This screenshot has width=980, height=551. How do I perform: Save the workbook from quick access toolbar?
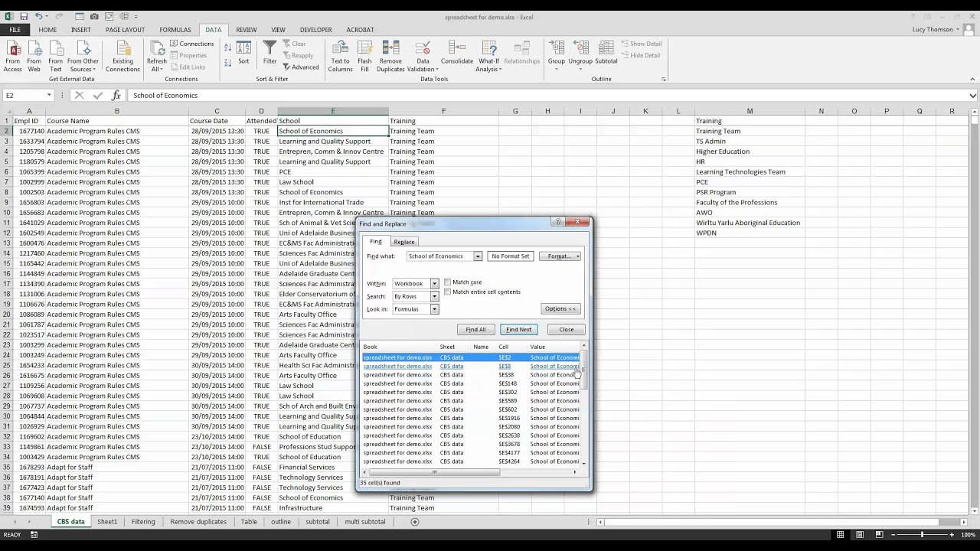point(24,16)
